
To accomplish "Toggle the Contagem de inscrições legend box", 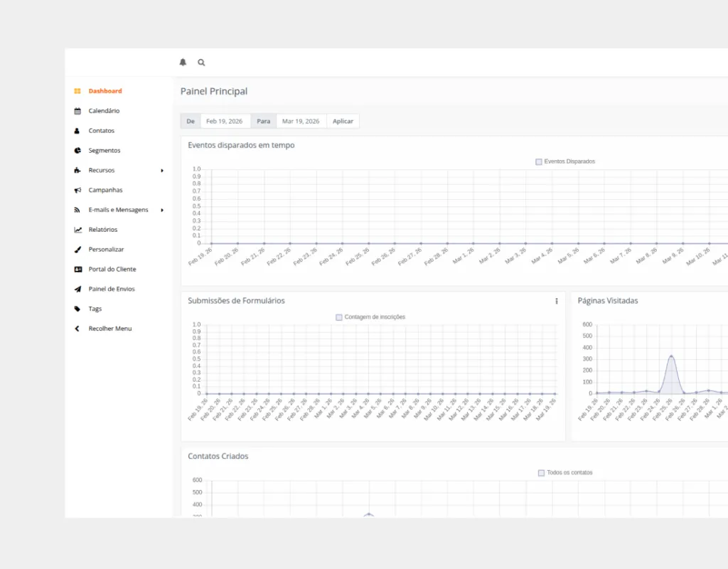I will [339, 317].
